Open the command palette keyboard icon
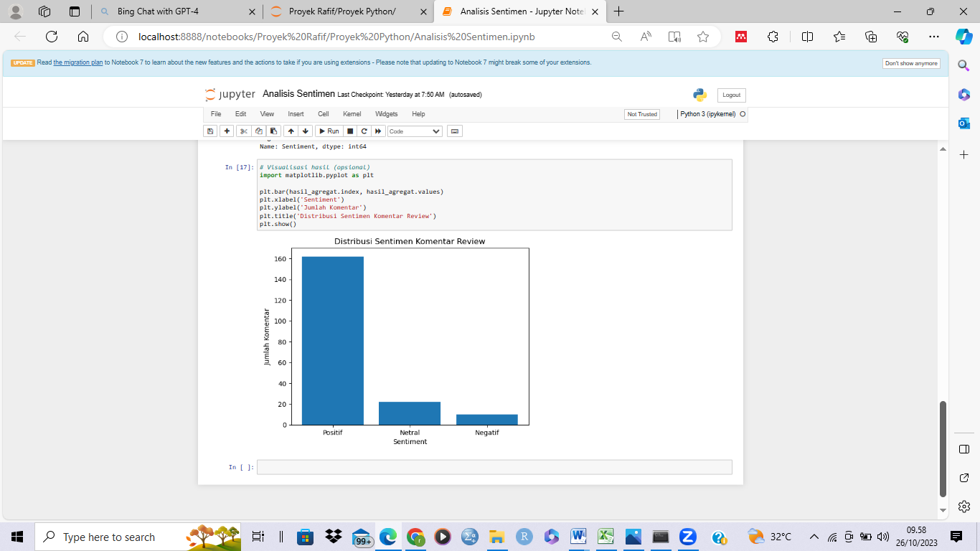Image resolution: width=980 pixels, height=551 pixels. [454, 131]
